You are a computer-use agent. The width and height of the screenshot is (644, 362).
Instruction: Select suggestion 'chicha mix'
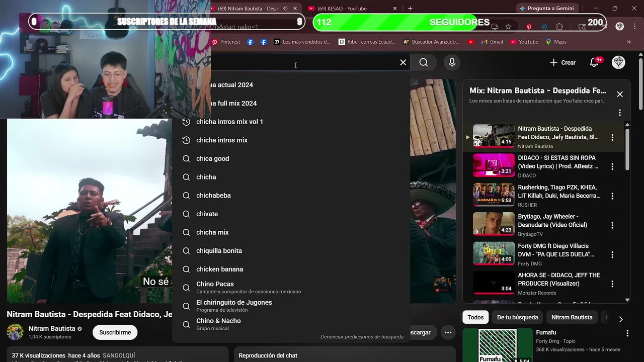coord(291,232)
